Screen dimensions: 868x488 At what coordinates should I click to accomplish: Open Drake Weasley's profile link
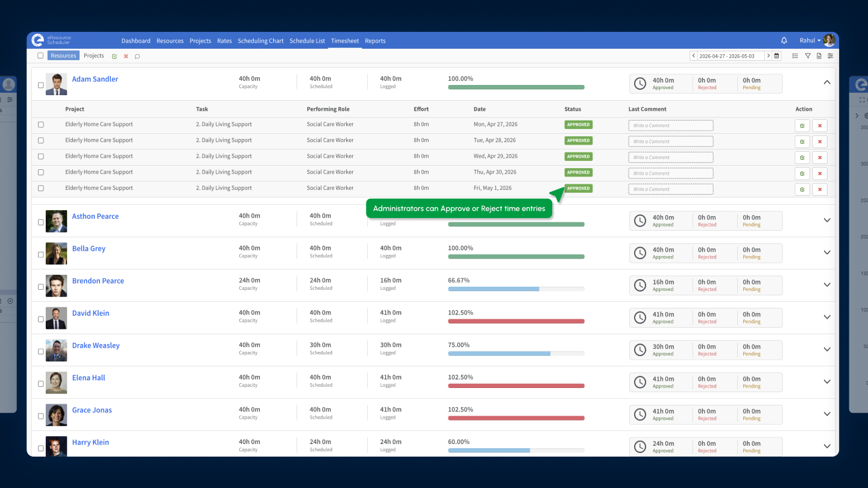(x=96, y=345)
